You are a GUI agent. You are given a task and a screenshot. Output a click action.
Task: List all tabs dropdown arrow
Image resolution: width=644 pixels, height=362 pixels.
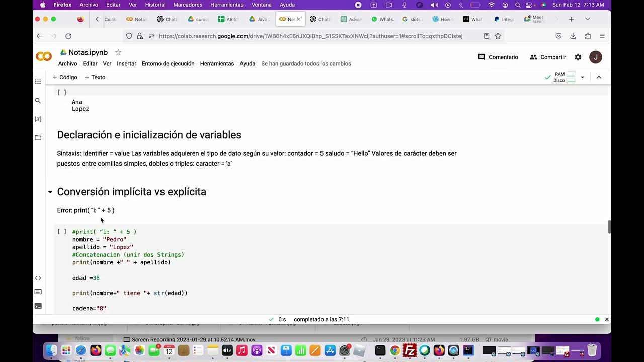pyautogui.click(x=587, y=19)
